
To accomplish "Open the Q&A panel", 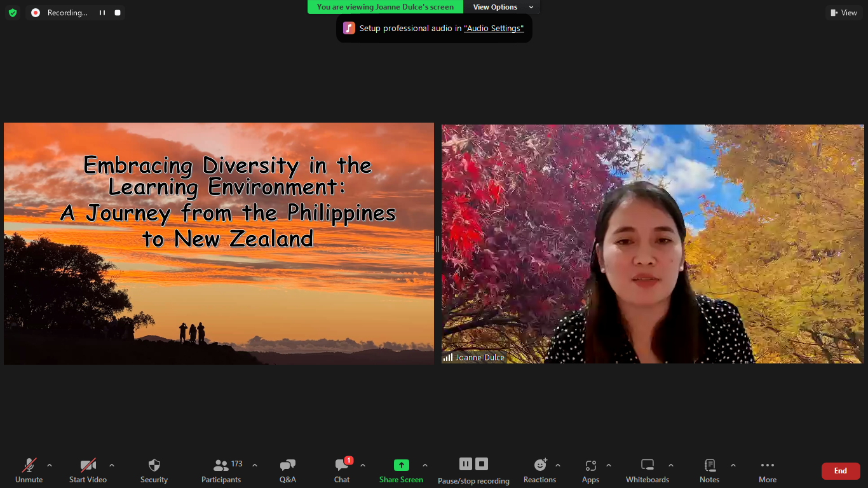I will [x=287, y=465].
